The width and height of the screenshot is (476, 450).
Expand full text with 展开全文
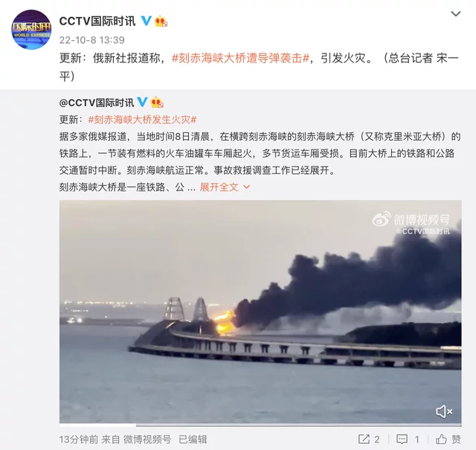[219, 187]
